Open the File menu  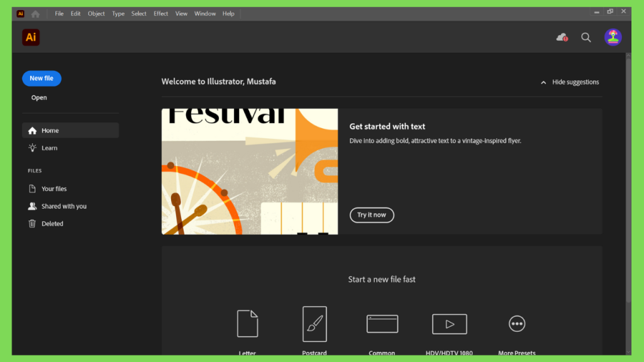point(59,14)
